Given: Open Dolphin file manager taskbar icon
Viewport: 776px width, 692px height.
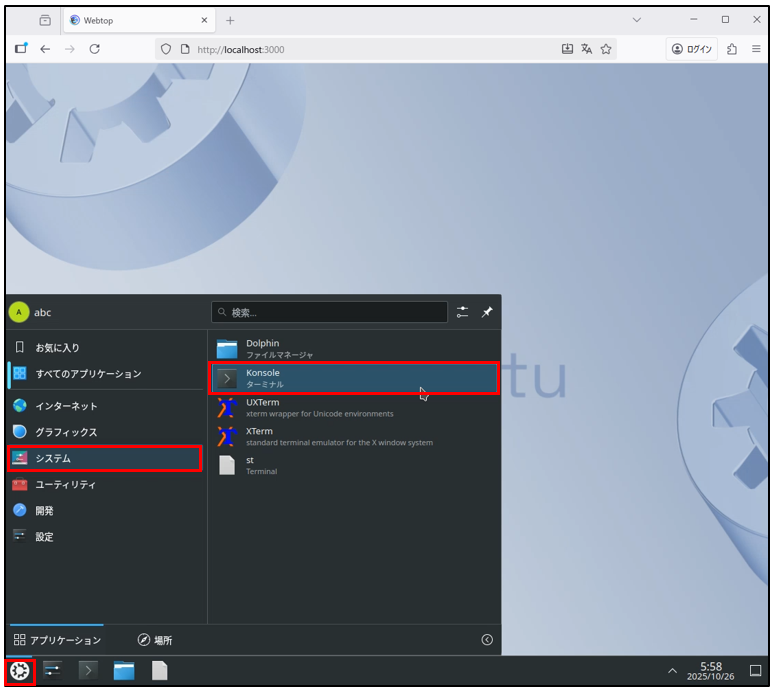Looking at the screenshot, I should click(x=124, y=671).
